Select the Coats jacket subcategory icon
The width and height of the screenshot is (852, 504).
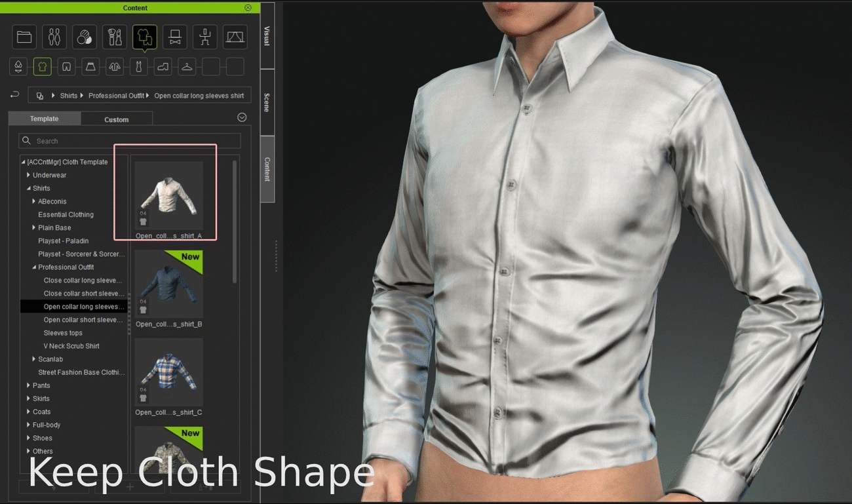click(114, 66)
